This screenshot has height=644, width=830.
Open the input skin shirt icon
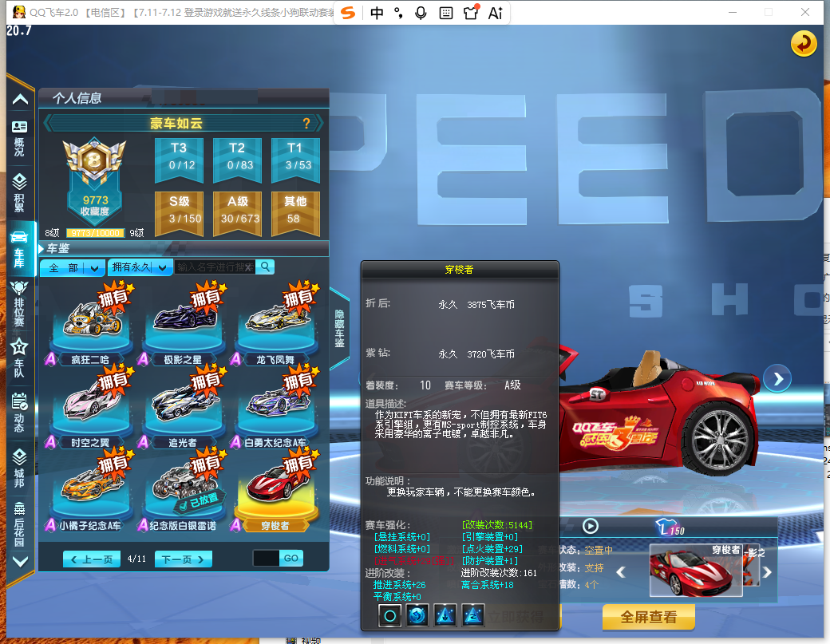click(x=471, y=12)
